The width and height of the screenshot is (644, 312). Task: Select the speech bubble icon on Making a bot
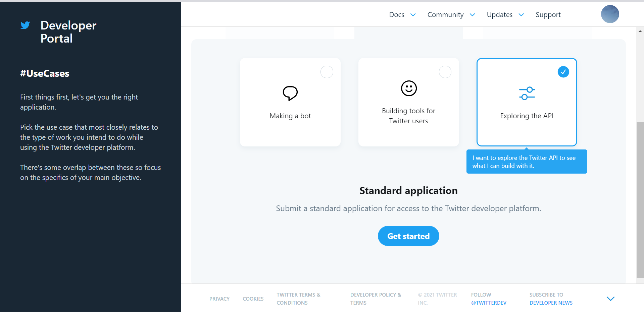(x=290, y=93)
